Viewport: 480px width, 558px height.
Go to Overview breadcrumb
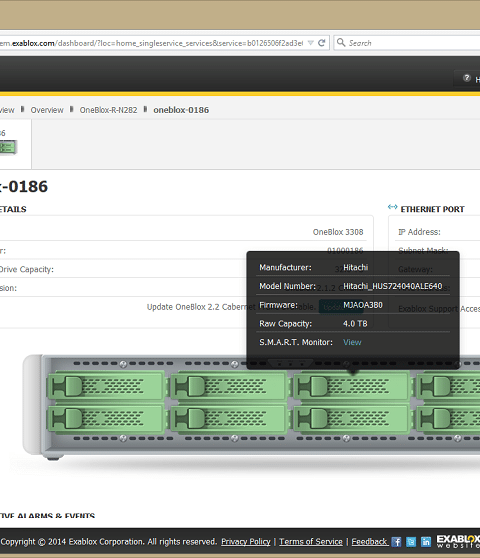(47, 110)
